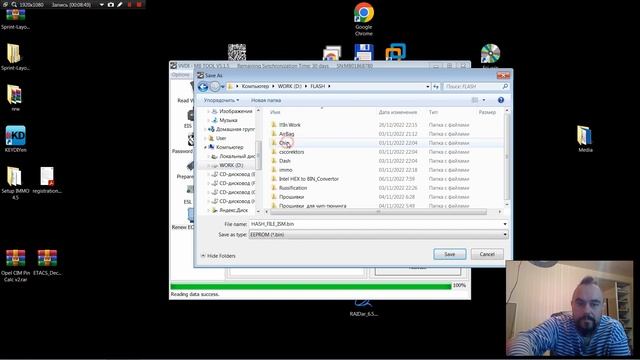Viewport: 640px width, 360px height.
Task: Click the Forward navigation arrow
Action: (215, 87)
